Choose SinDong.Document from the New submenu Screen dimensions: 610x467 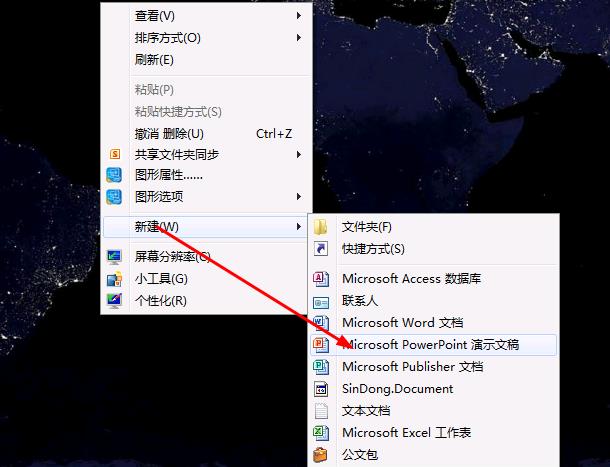397,389
